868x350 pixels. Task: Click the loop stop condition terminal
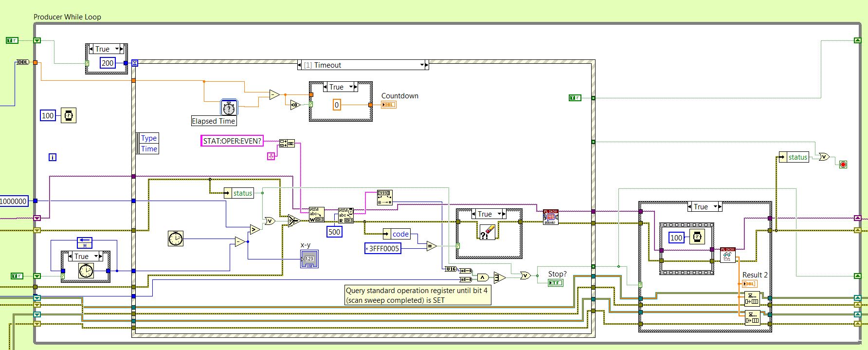tap(843, 165)
